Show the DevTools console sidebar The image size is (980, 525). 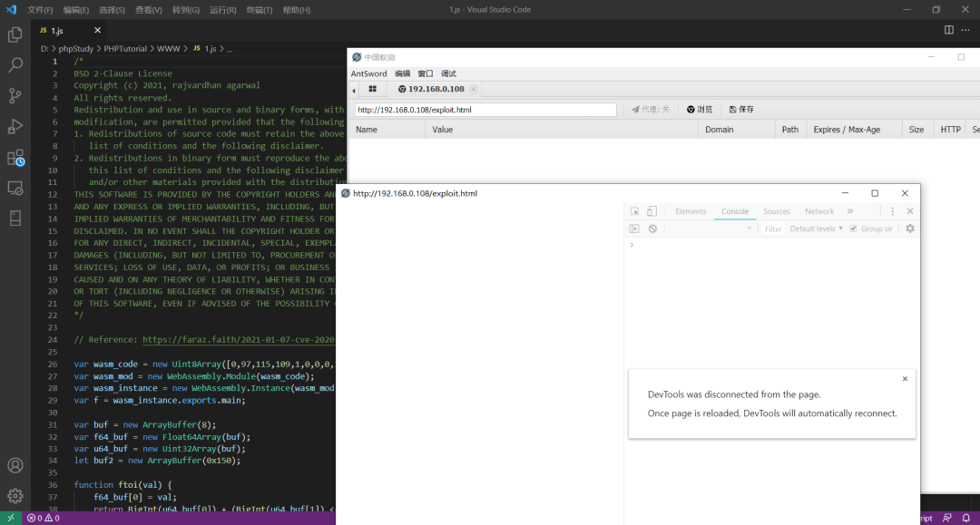click(x=634, y=229)
